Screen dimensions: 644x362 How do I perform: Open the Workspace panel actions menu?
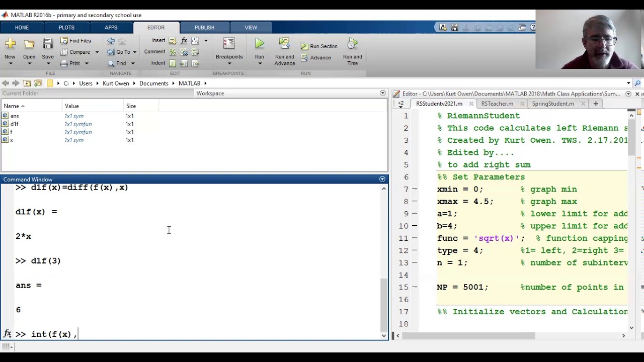pos(382,94)
